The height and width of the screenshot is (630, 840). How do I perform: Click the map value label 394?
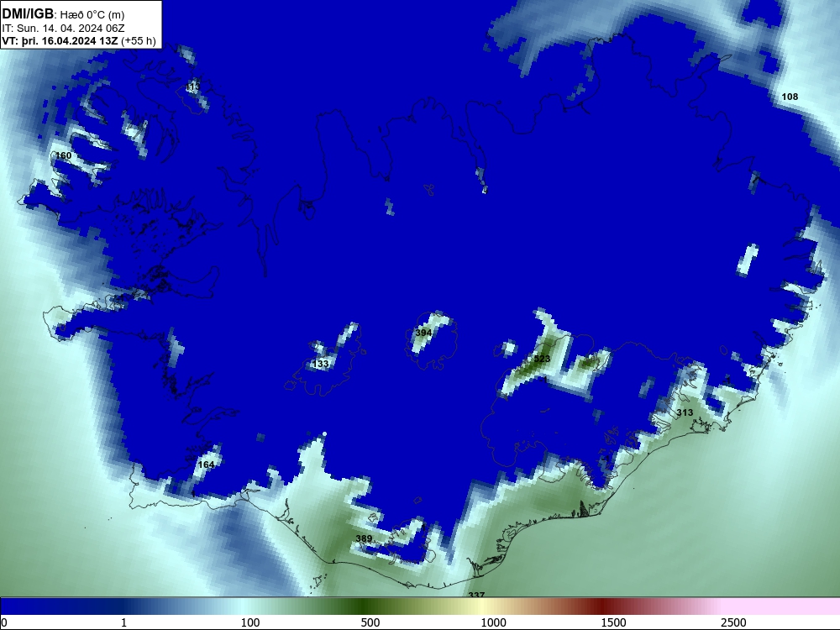[423, 333]
